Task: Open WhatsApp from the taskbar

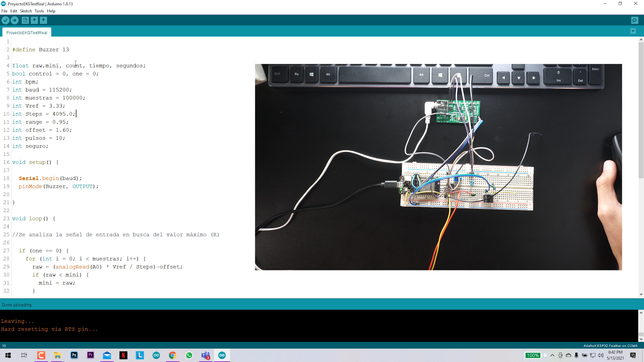Action: [189, 355]
